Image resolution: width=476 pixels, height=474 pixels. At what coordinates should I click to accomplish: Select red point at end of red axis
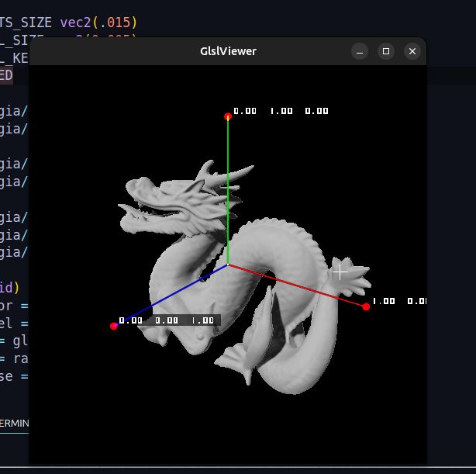366,307
